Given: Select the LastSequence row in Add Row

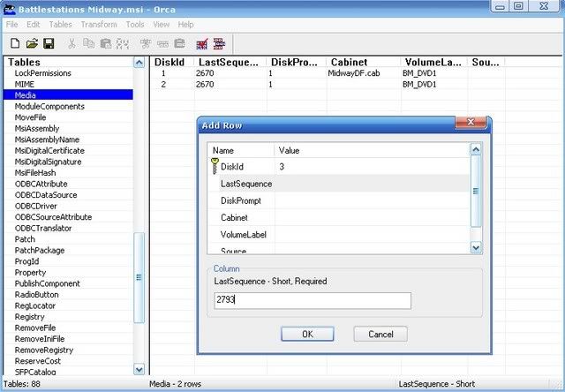Looking at the screenshot, I should [339, 184].
